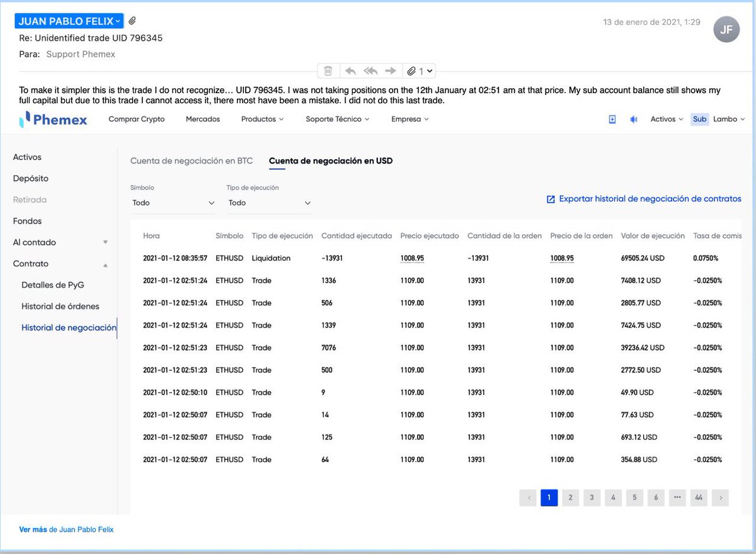
Task: Open Fondos in the sidebar
Action: [27, 222]
